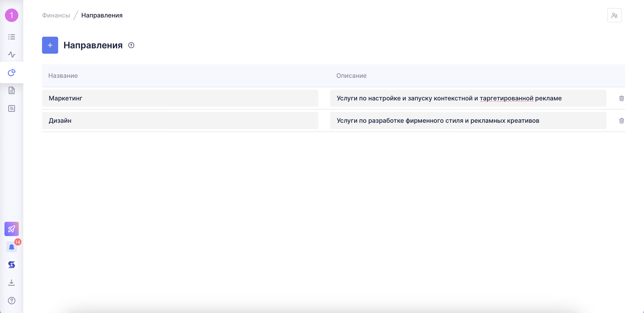
Task: Open help question mark in sidebar
Action: tap(12, 300)
